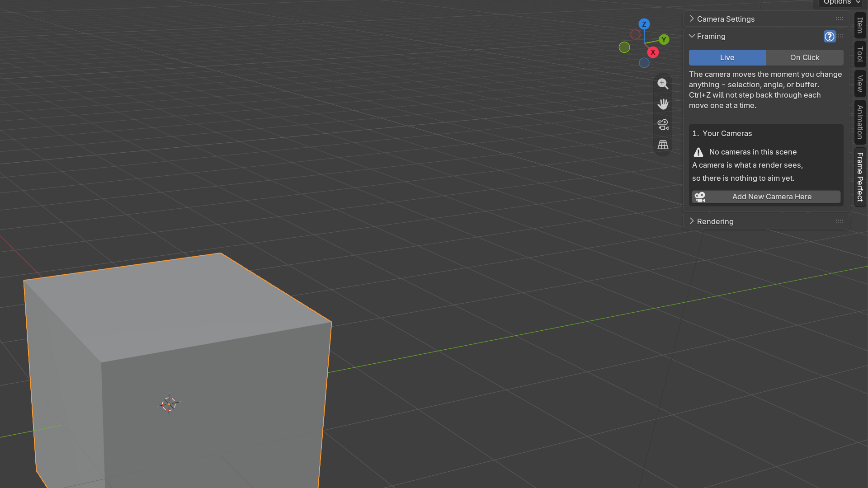Switch to the Item sidebar tab
Screen dimensions: 868x488
click(860, 25)
